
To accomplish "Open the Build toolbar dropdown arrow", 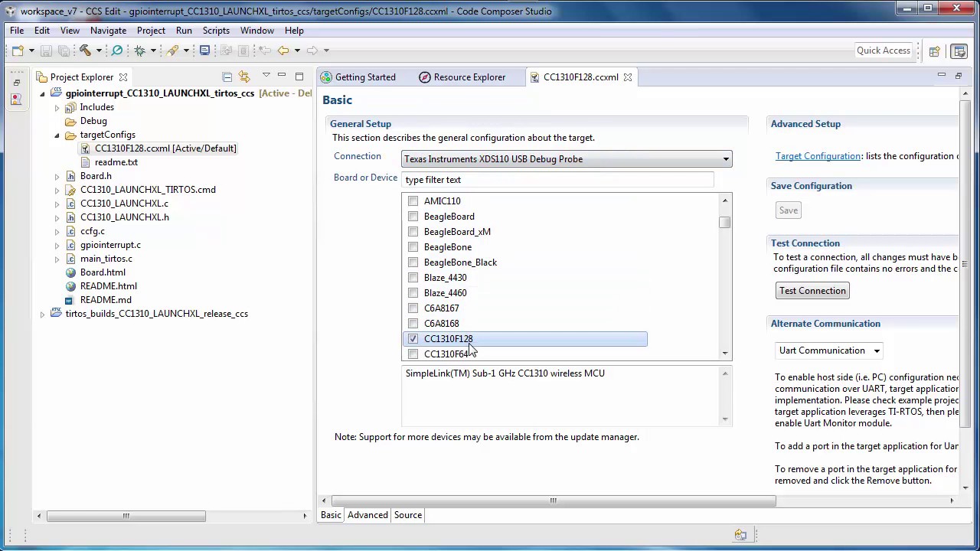I will [98, 51].
